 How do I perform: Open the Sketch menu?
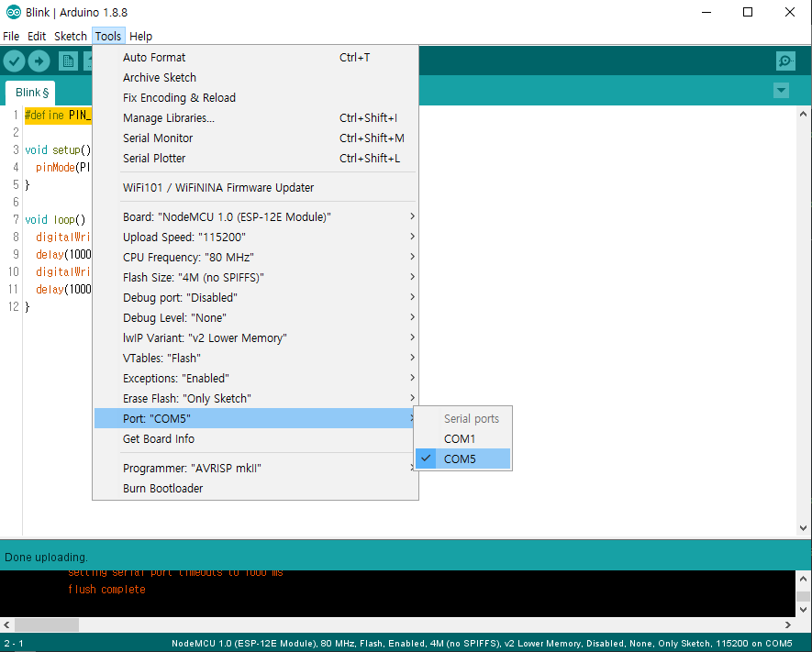tap(71, 37)
